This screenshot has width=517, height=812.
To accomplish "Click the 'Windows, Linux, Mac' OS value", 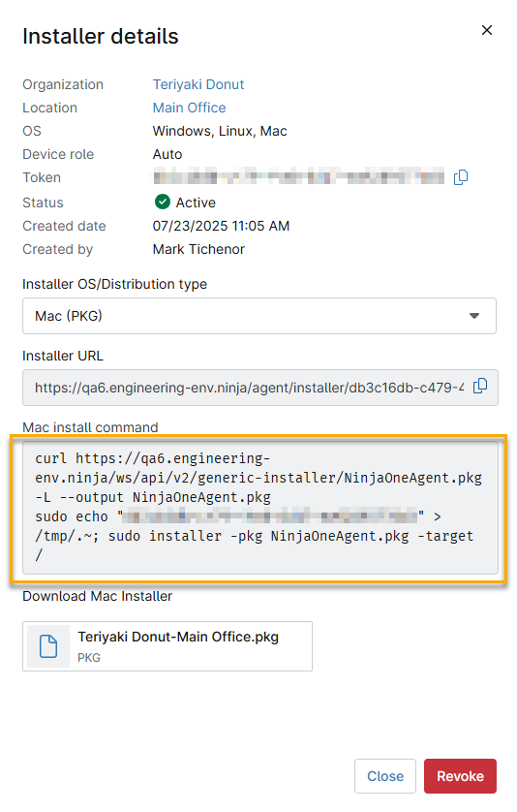I will (220, 131).
